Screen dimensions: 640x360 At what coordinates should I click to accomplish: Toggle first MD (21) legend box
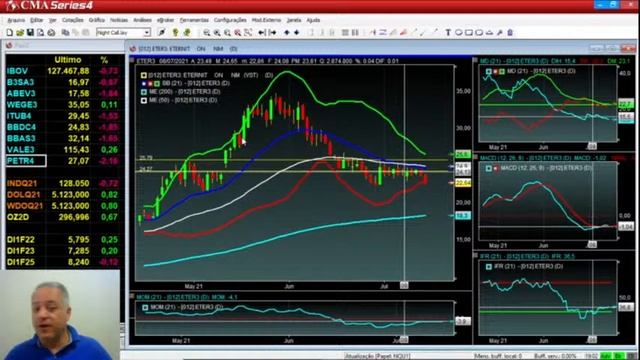pyautogui.click(x=489, y=71)
